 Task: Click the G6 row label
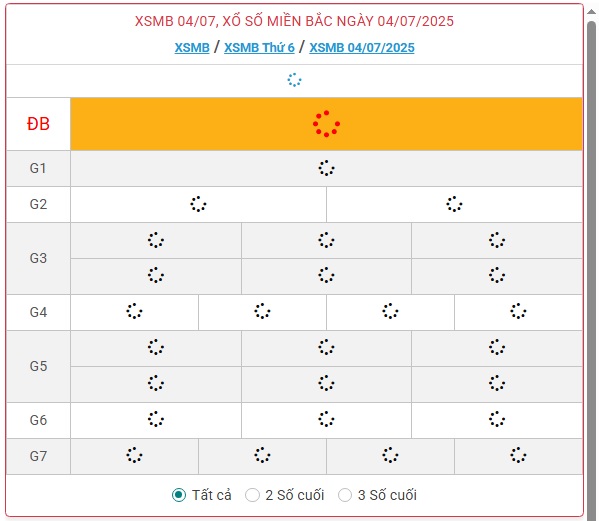(38, 420)
